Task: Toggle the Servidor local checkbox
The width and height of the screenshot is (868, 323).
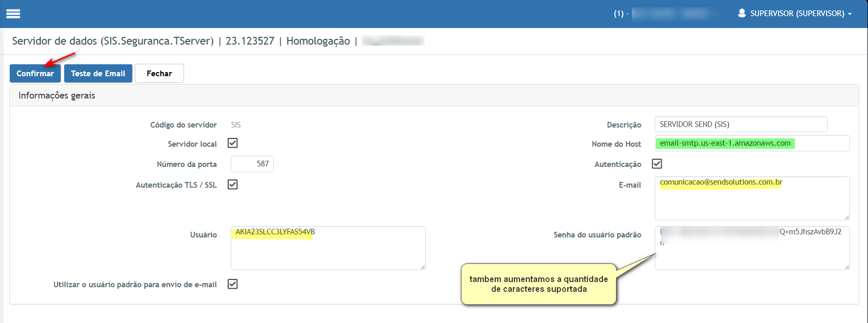Action: point(233,143)
